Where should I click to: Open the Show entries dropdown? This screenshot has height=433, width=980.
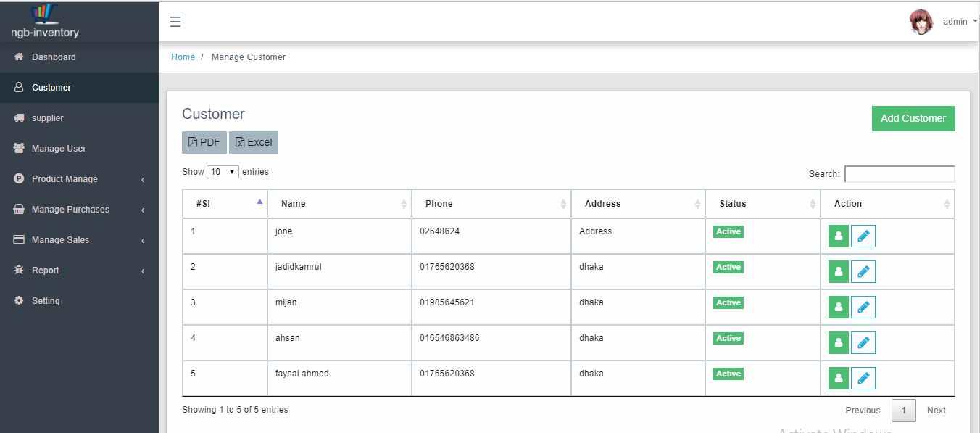pos(223,171)
